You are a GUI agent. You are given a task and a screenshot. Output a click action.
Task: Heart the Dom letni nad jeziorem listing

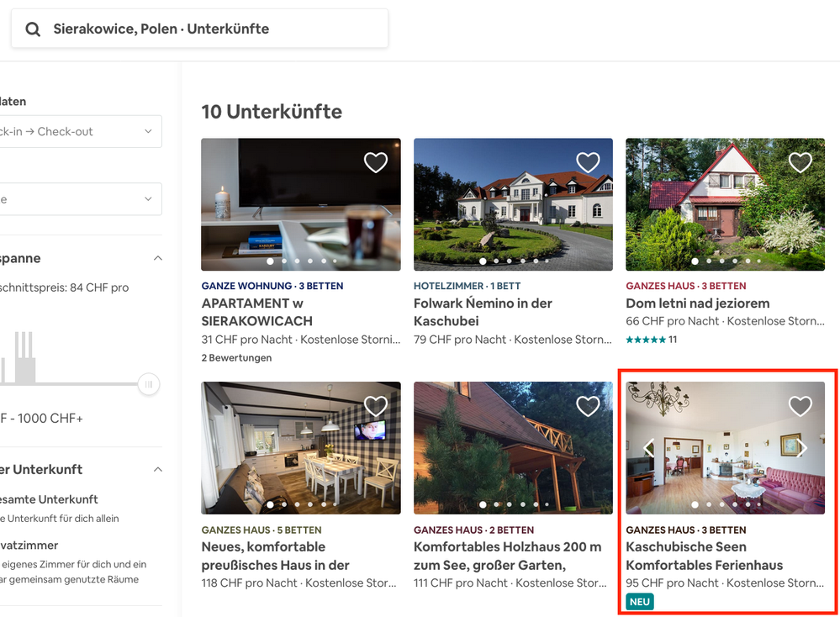800,162
